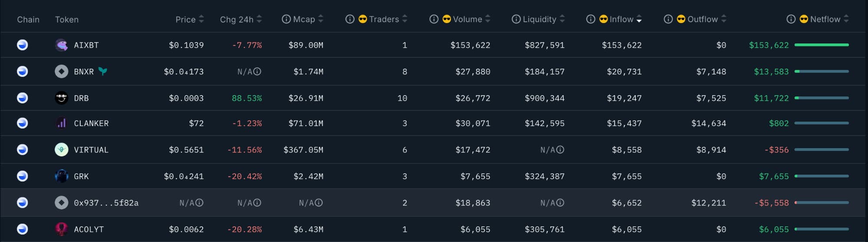The image size is (868, 242).
Task: Open the CLANKER token name link
Action: pyautogui.click(x=91, y=123)
